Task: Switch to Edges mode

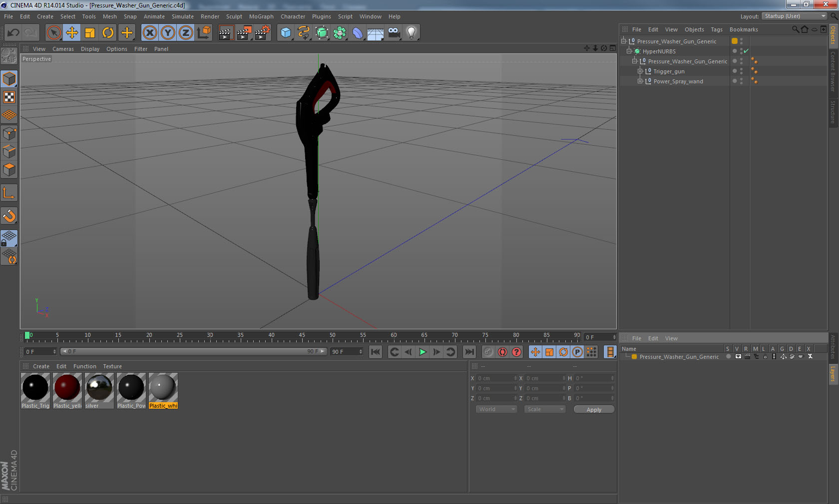Action: pyautogui.click(x=9, y=152)
